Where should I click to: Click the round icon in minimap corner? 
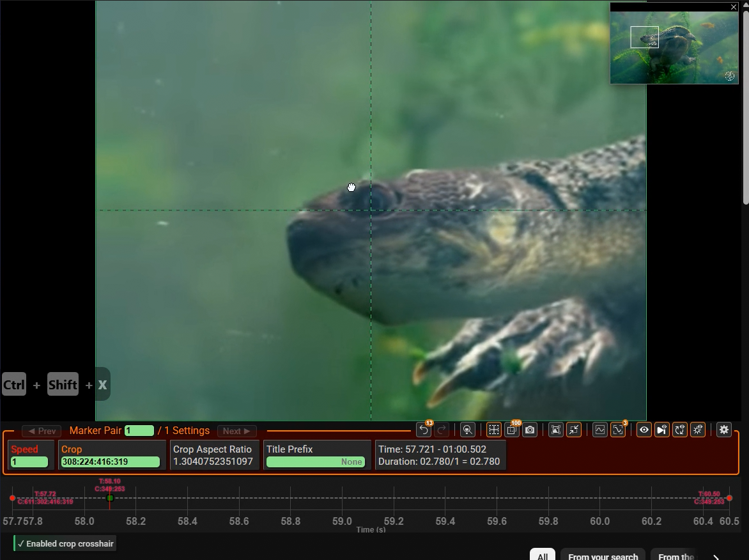pyautogui.click(x=729, y=76)
